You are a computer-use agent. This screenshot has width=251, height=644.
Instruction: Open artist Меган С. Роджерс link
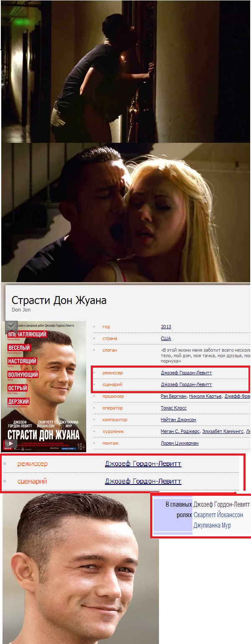tap(180, 431)
